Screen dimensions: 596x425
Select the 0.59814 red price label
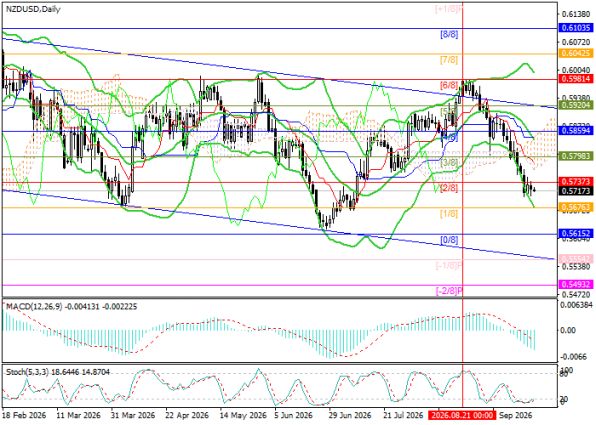(575, 79)
